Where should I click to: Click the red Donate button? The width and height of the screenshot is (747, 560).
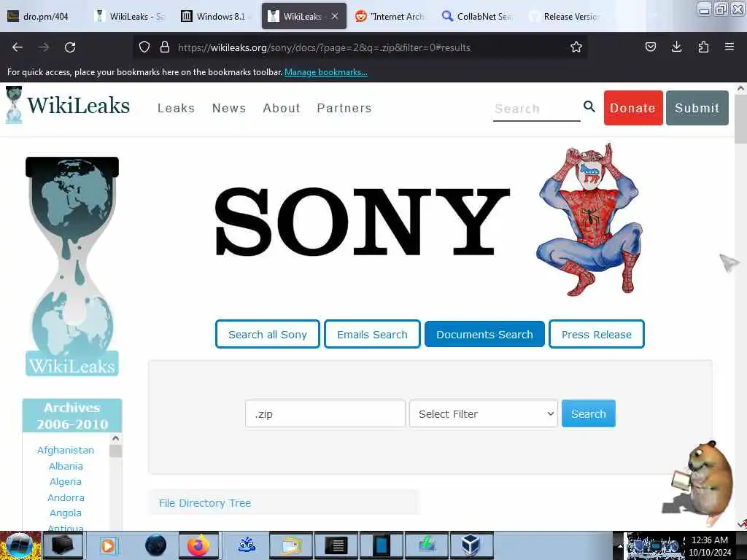633,108
